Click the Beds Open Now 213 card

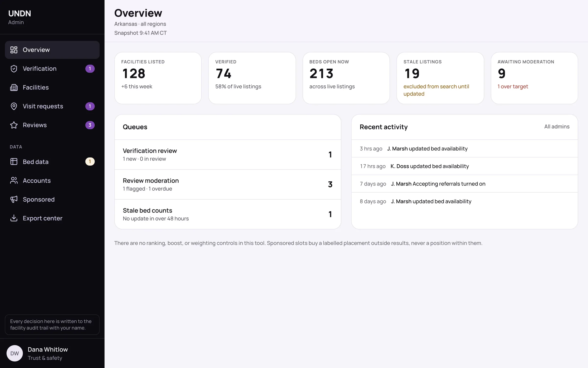coord(346,78)
